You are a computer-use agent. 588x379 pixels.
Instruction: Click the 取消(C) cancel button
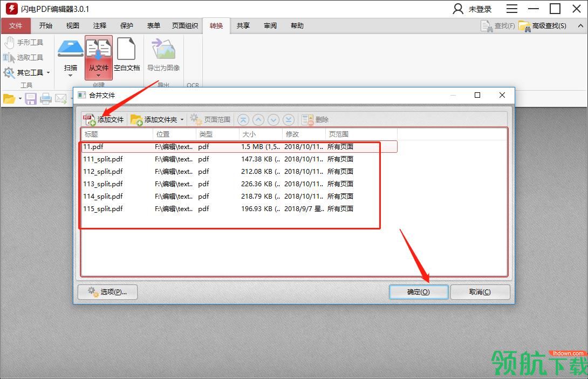480,292
